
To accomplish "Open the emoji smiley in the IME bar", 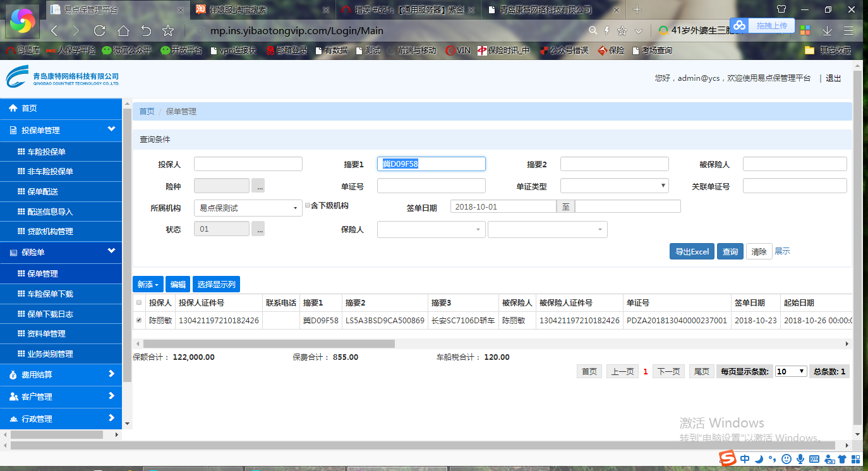I will pos(787,459).
